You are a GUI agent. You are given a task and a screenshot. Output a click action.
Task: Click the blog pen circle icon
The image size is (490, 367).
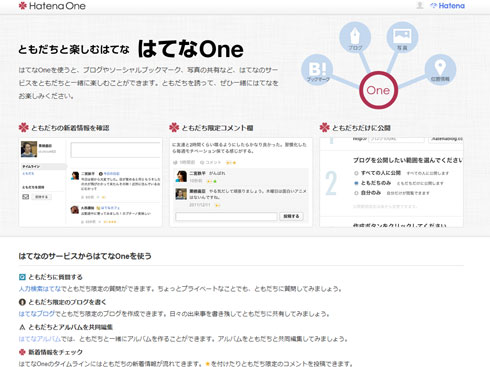(355, 37)
